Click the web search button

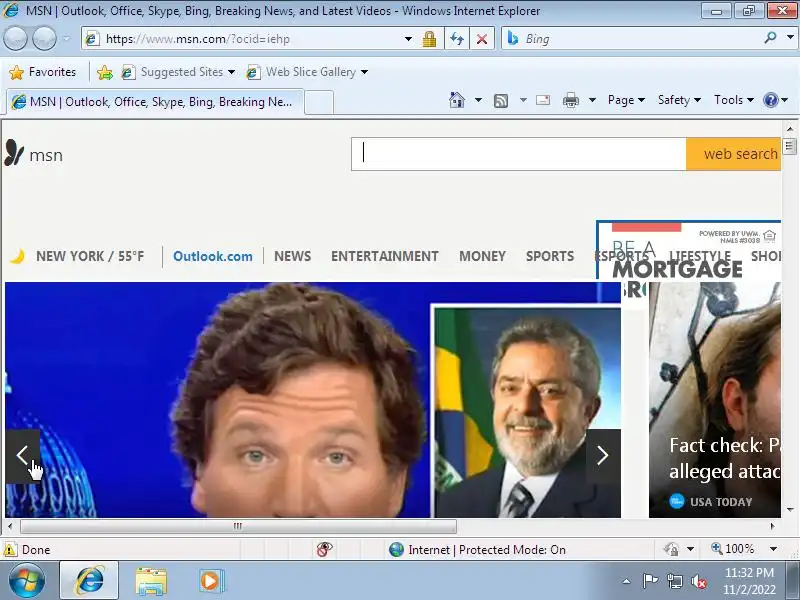(734, 154)
